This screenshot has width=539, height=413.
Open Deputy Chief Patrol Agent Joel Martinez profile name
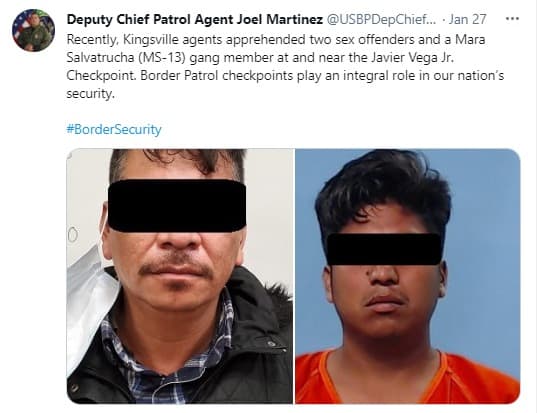click(195, 20)
